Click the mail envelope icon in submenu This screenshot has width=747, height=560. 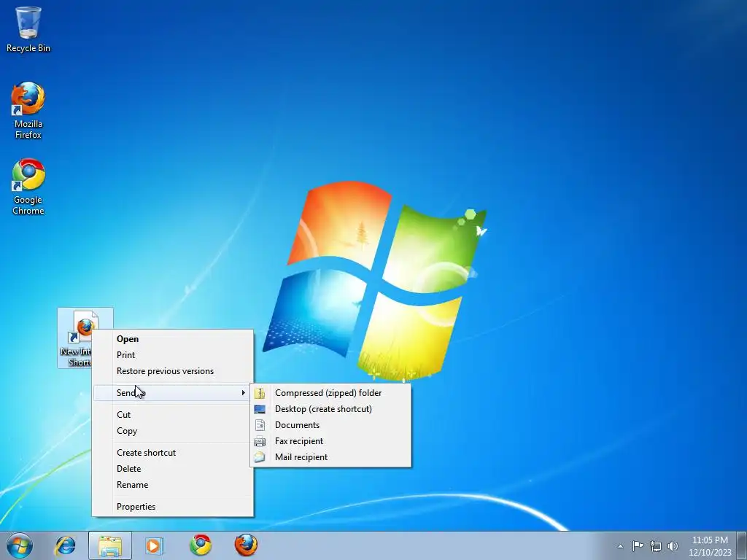(260, 458)
